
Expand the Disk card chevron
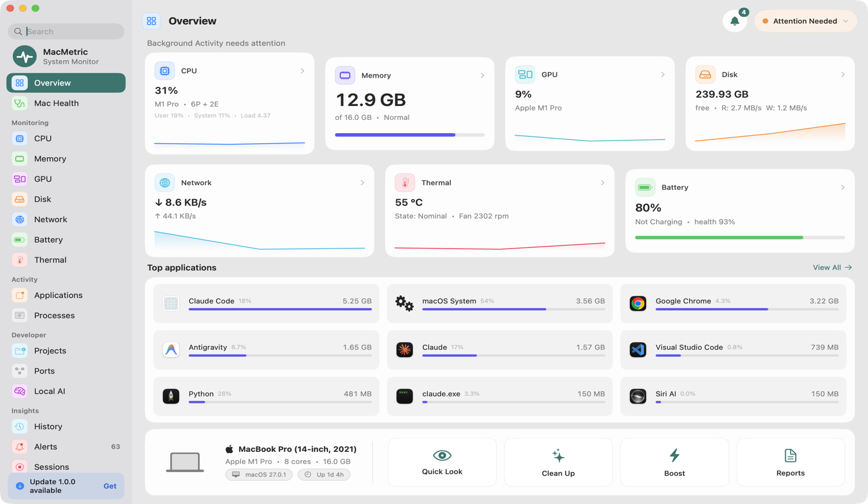pos(843,75)
